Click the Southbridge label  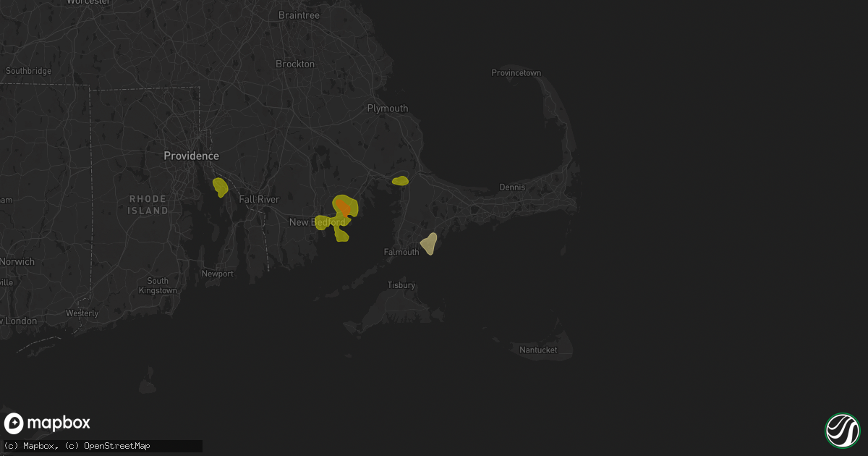click(x=28, y=71)
